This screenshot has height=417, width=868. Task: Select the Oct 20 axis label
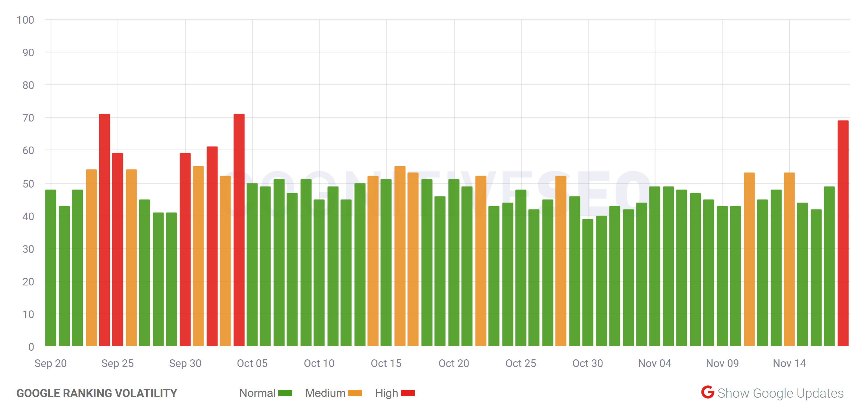[x=454, y=363]
